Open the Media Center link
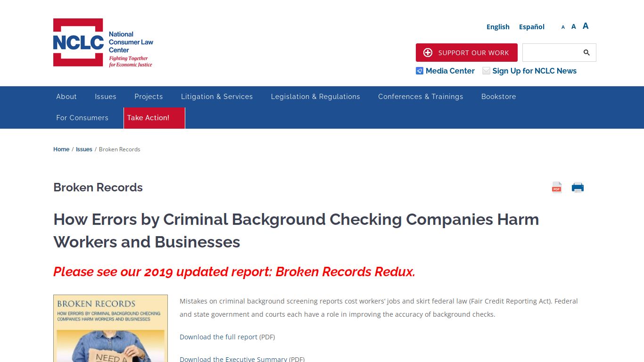The height and width of the screenshot is (362, 644). (x=450, y=71)
